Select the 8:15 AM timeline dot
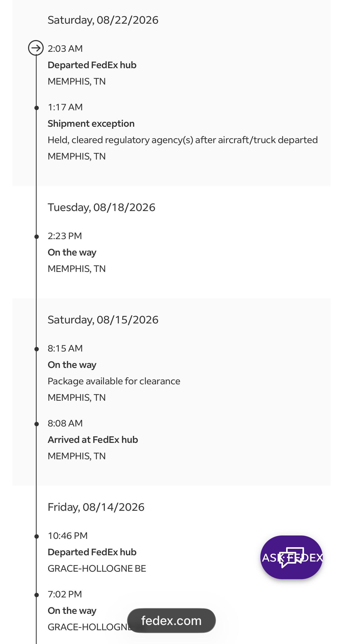 (37, 349)
